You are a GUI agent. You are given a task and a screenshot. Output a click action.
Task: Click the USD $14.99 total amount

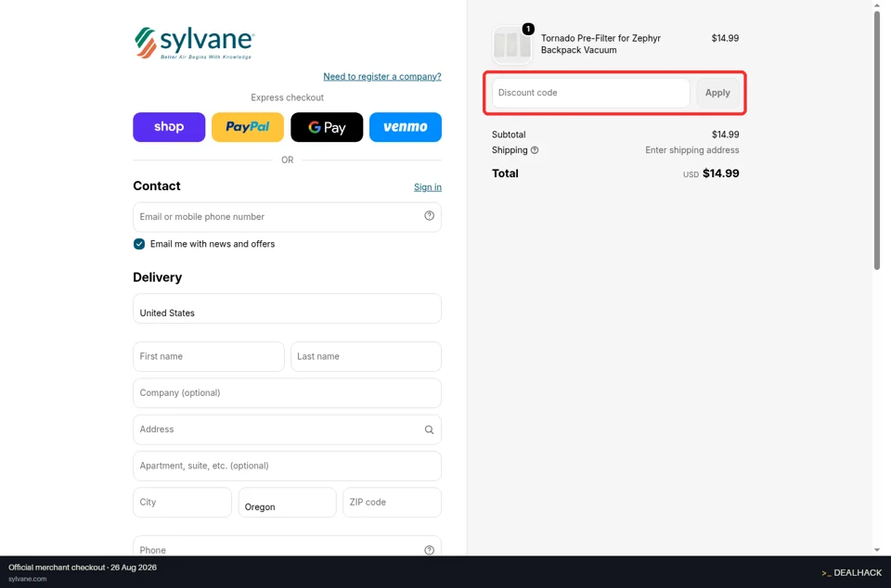click(711, 173)
